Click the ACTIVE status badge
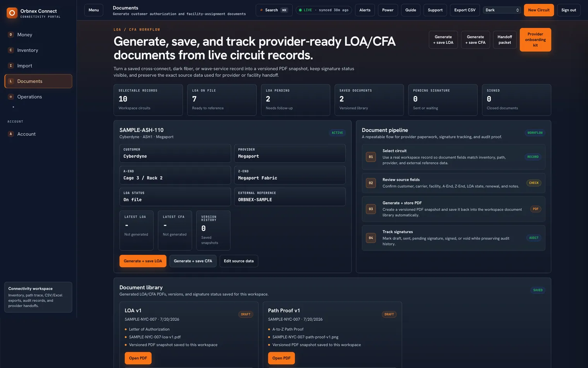Viewport: 588px width, 368px height. point(337,133)
